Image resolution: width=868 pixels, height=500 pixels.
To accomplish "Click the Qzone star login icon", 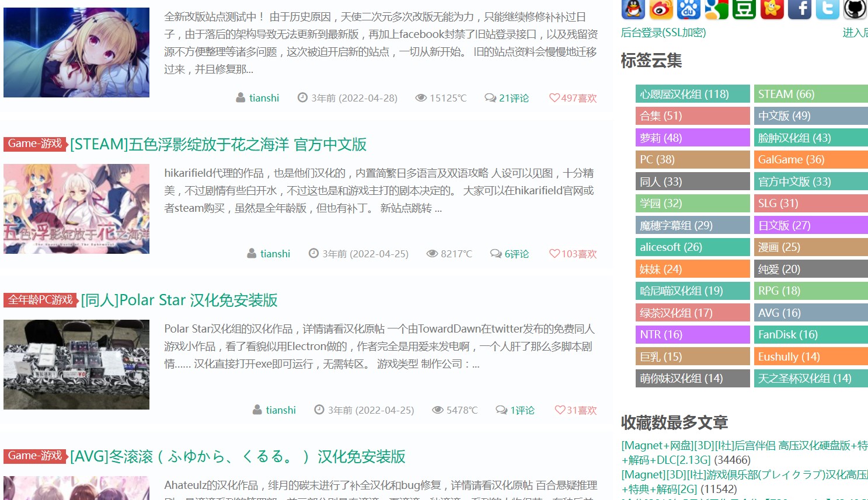I will coord(772,9).
